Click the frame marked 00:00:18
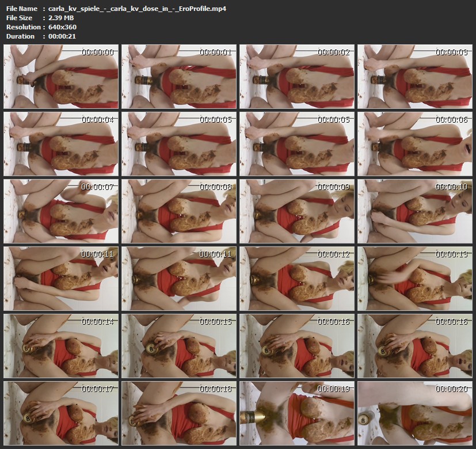The height and width of the screenshot is (449, 476). click(179, 412)
